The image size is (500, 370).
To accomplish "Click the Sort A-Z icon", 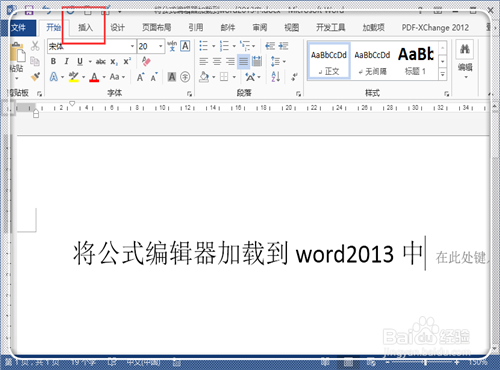I will (276, 77).
